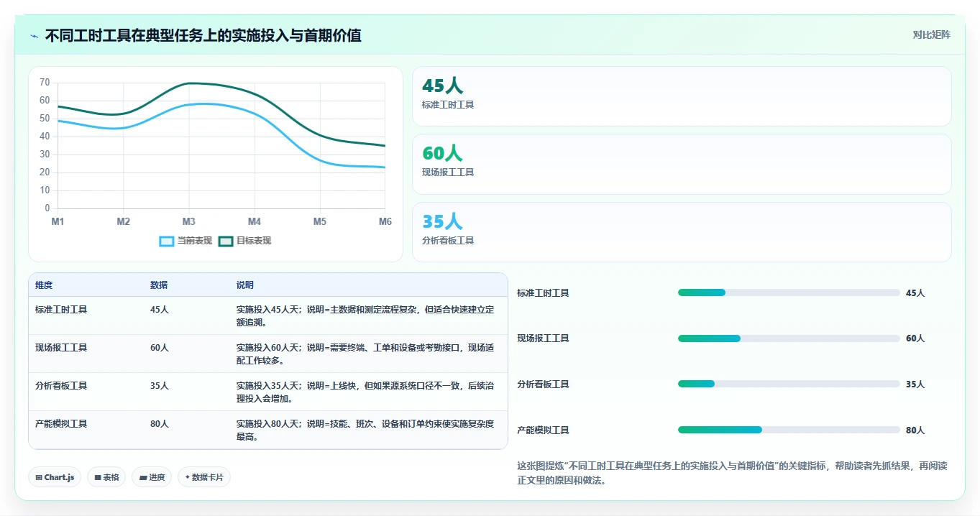This screenshot has width=980, height=516.
Task: Click the 80人 table cell
Action: tap(160, 424)
